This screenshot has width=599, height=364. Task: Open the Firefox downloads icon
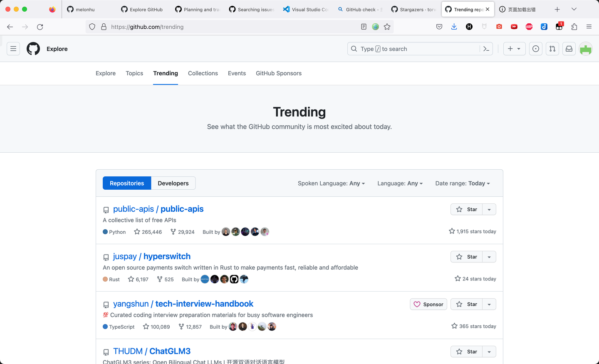coord(454,27)
